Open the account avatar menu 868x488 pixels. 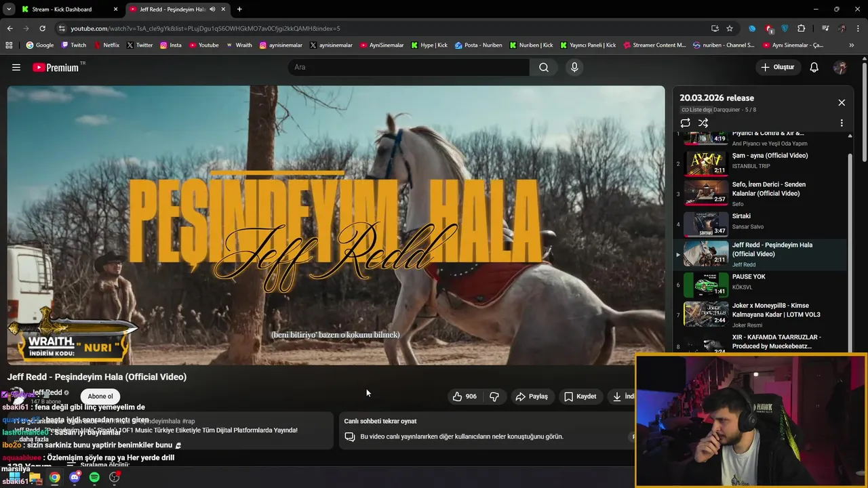click(x=840, y=67)
